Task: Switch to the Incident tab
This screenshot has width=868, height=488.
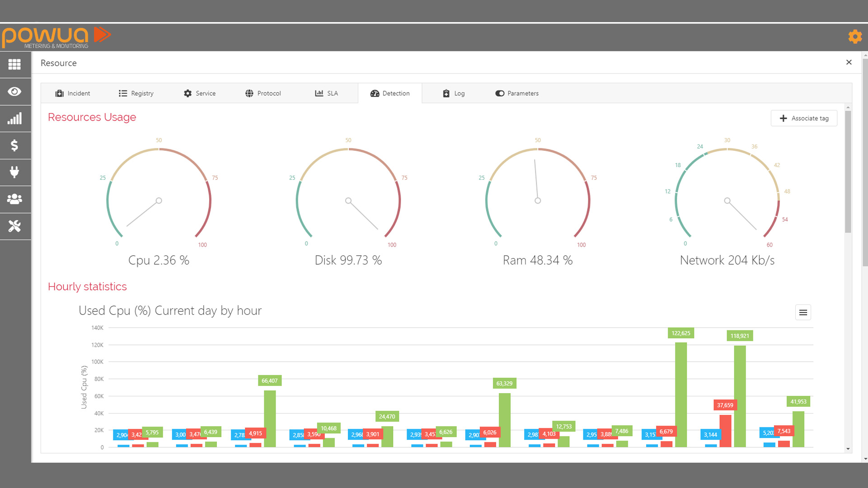Action: (73, 93)
